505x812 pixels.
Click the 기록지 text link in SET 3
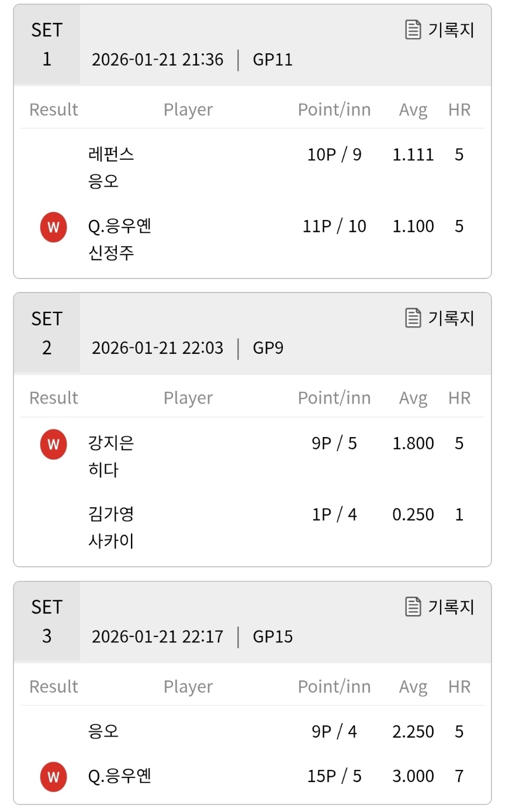[x=451, y=606]
